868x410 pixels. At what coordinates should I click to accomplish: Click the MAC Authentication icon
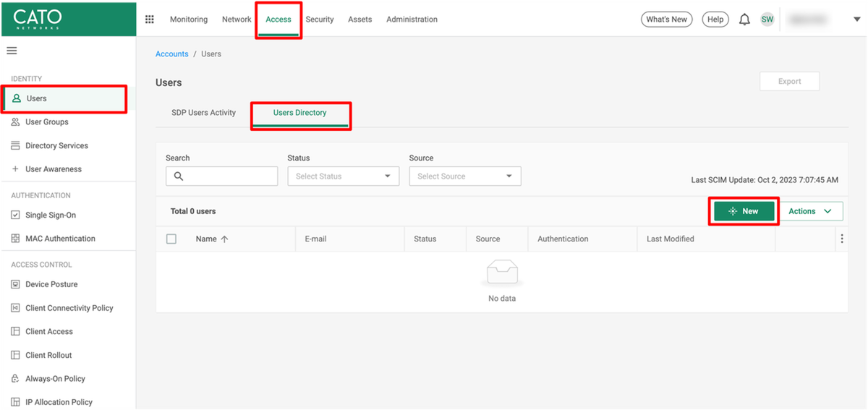point(15,239)
